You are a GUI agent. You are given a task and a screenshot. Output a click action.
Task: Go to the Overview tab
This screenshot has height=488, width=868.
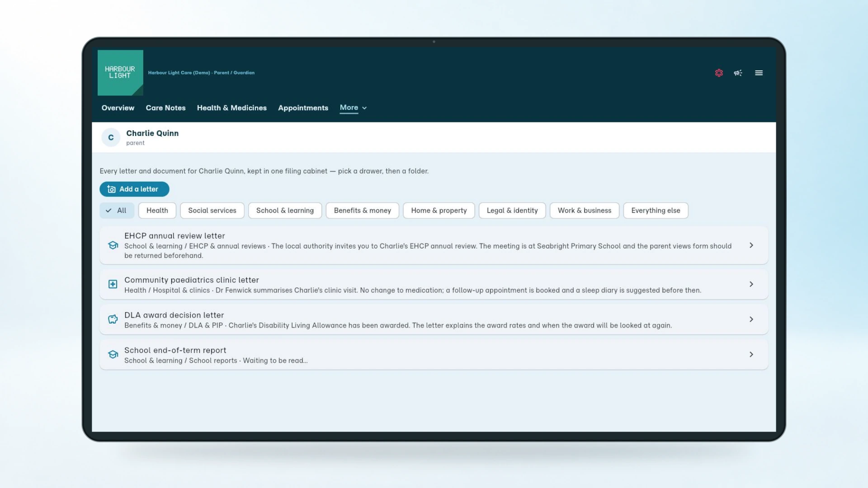(x=118, y=108)
